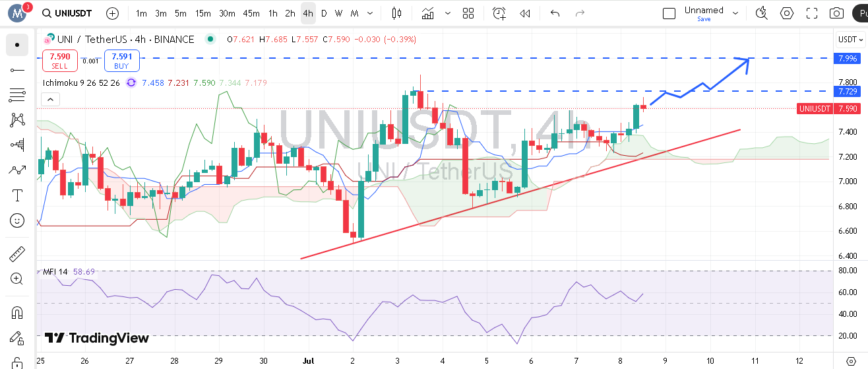Viewport: 868px width, 369px height.
Task: Switch to the 1h timeframe
Action: coord(273,13)
